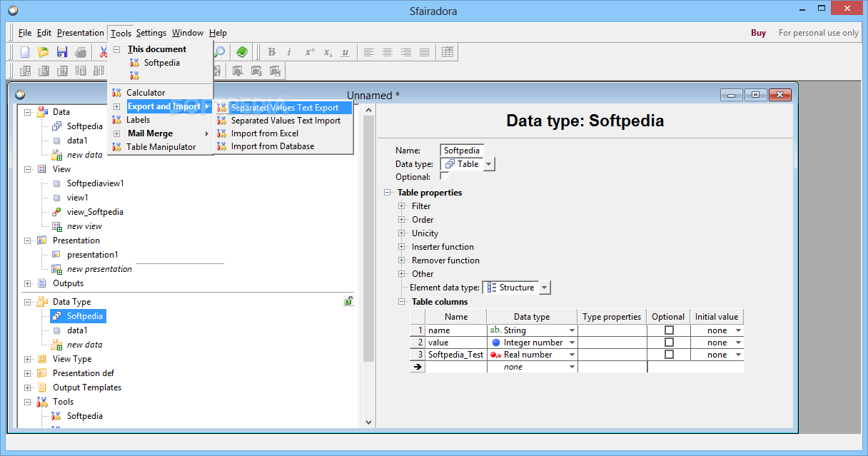Click the Center align icon
The width and height of the screenshot is (868, 456).
click(x=388, y=52)
